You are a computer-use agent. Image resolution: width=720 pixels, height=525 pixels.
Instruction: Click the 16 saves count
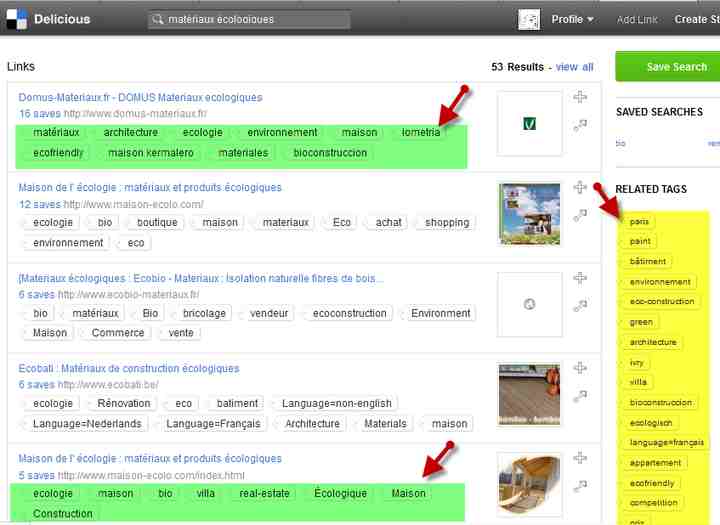pos(40,113)
